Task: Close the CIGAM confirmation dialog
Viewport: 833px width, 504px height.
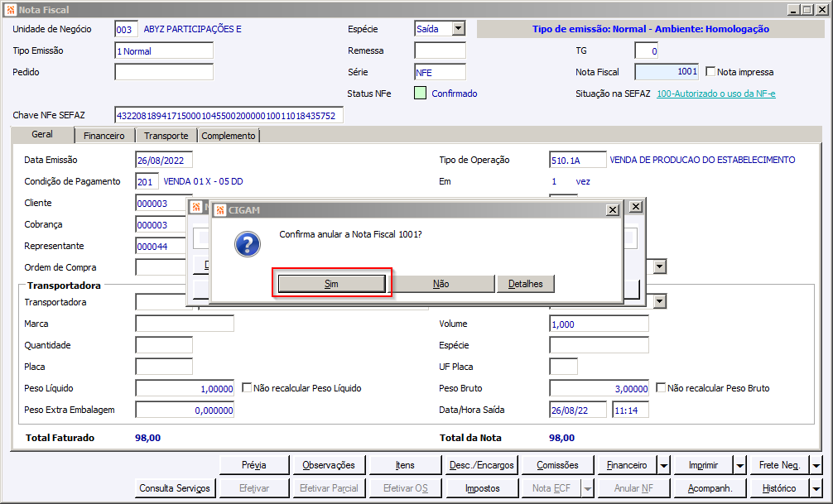Action: pos(613,210)
